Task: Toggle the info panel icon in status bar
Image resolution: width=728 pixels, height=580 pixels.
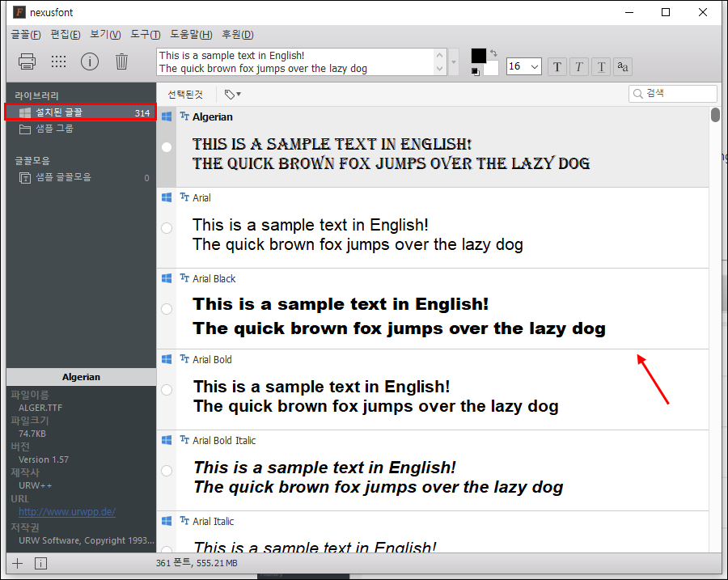Action: [x=40, y=563]
